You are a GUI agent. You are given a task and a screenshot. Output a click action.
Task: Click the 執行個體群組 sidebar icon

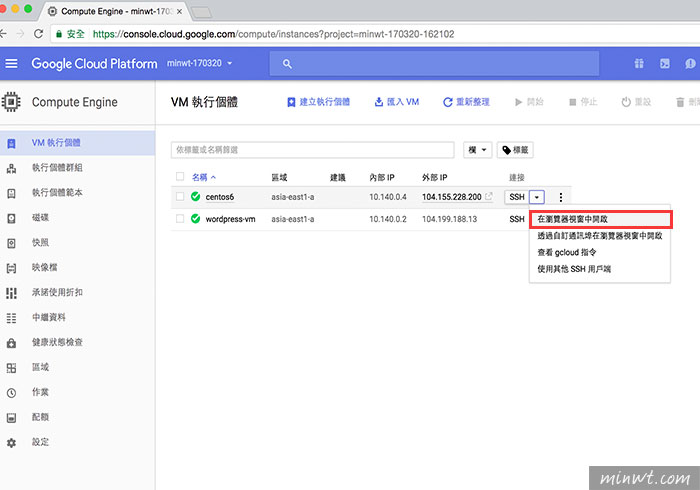pos(11,168)
